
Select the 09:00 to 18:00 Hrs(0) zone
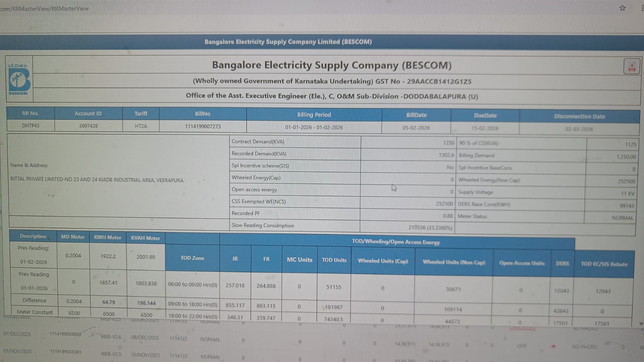[193, 304]
